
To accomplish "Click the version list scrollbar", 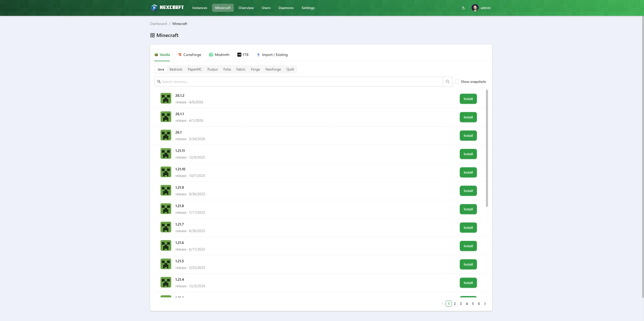I will pos(487,148).
